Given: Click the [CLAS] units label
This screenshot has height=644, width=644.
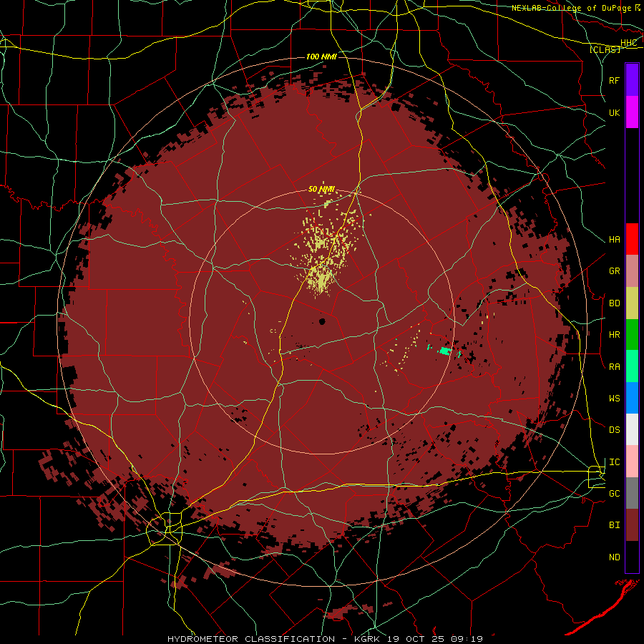Looking at the screenshot, I should tap(605, 49).
